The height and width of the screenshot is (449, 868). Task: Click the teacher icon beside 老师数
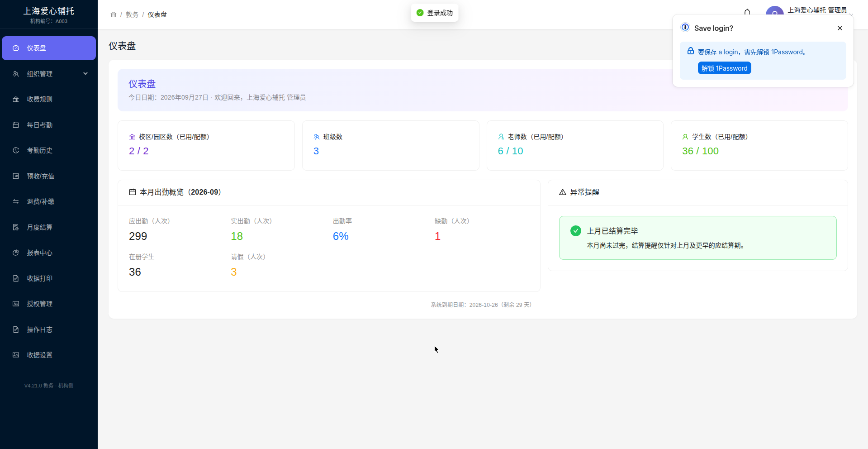point(501,137)
